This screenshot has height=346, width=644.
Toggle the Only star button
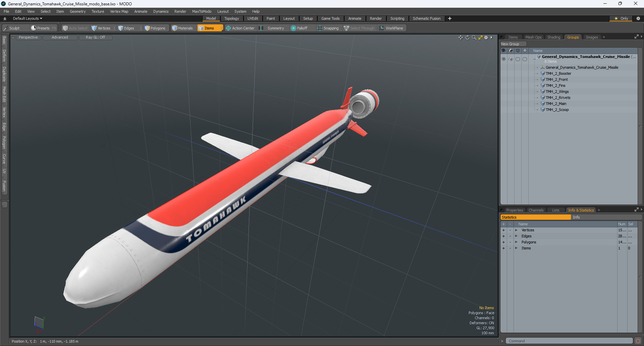621,18
